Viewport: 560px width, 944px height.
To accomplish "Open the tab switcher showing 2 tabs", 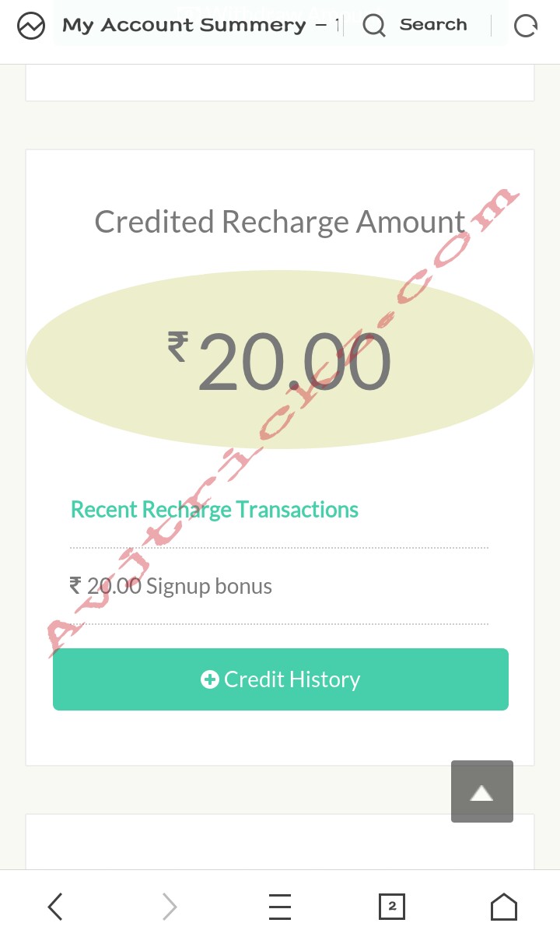I will click(392, 907).
